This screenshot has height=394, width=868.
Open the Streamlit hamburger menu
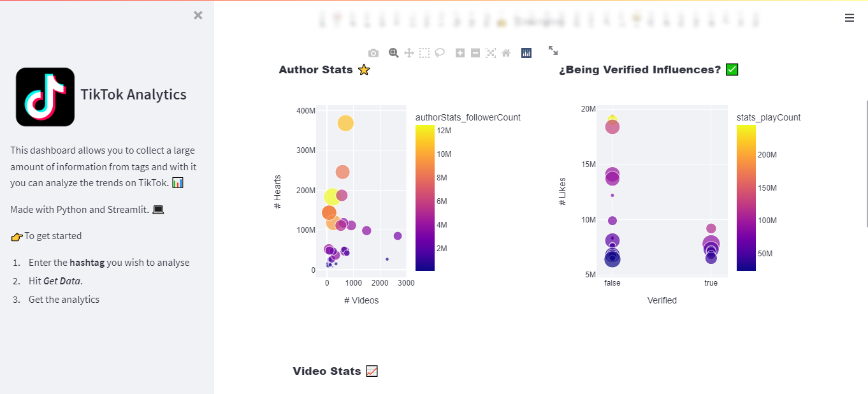tap(850, 18)
